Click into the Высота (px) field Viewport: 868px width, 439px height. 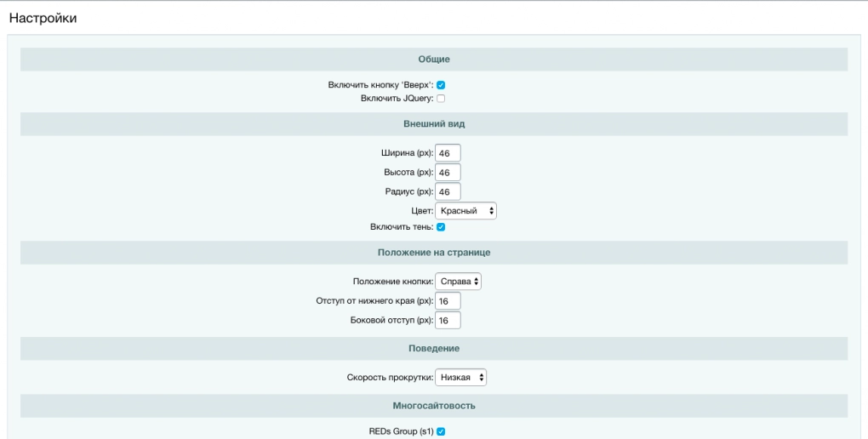tap(448, 172)
